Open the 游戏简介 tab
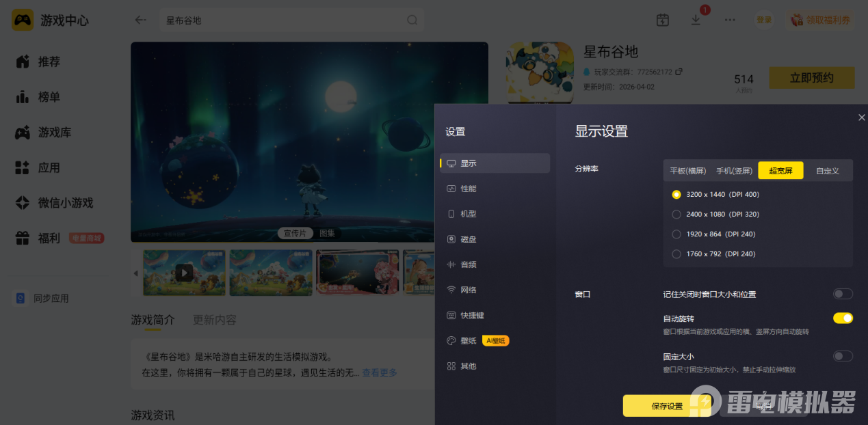The width and height of the screenshot is (868, 425). pyautogui.click(x=153, y=320)
